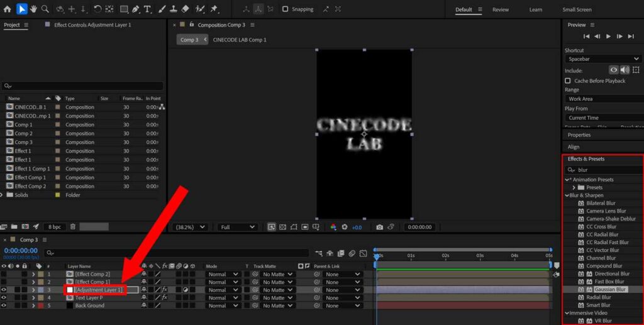Click the blur search field in Effects & Presets
644x325 pixels.
(x=603, y=170)
